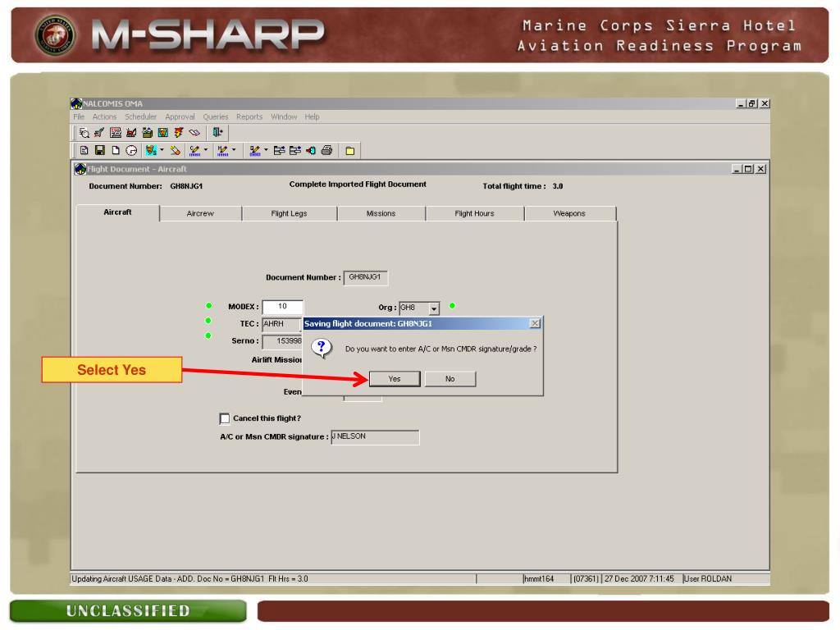Image resolution: width=840 pixels, height=630 pixels.
Task: Save using the floppy disk icon
Action: coord(99,151)
